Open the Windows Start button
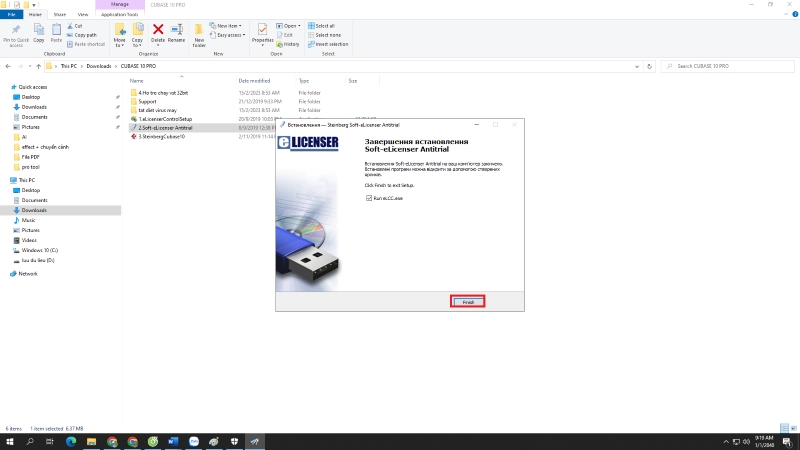The width and height of the screenshot is (800, 450). (x=10, y=442)
